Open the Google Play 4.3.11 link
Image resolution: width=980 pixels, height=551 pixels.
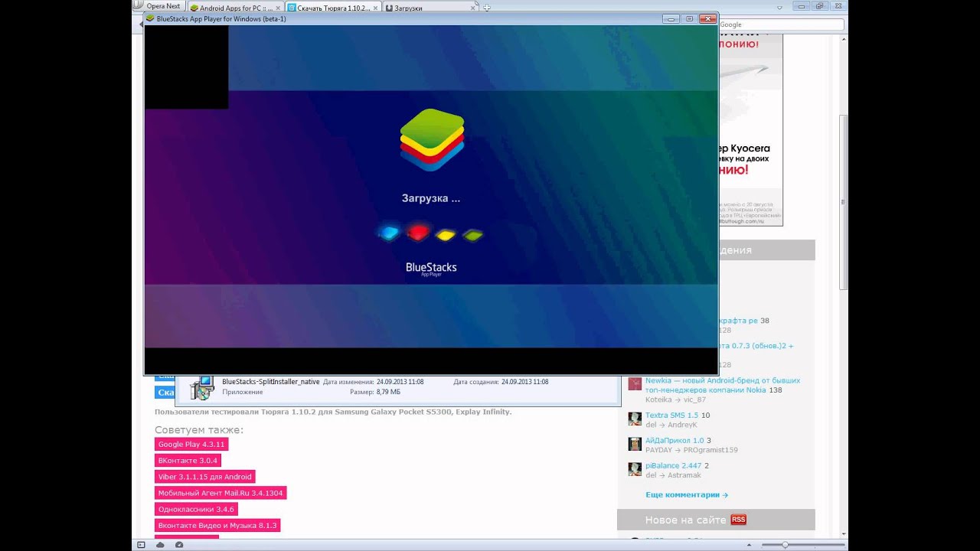191,444
